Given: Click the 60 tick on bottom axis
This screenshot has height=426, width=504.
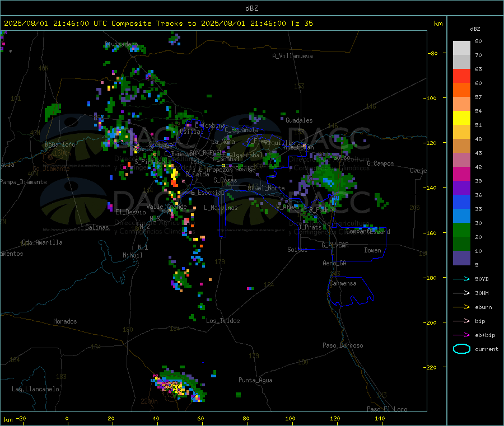Looking at the screenshot, I should click(200, 418).
